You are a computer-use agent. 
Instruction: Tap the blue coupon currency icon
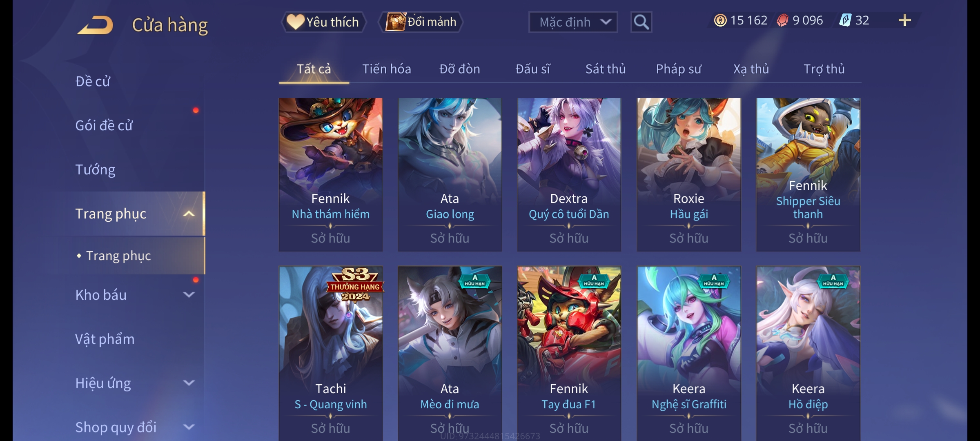click(x=845, y=20)
